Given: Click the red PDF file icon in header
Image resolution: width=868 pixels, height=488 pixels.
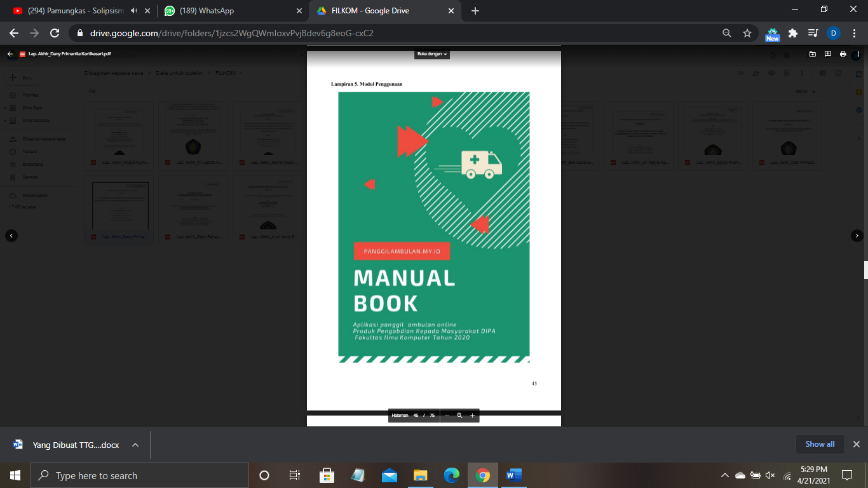Looking at the screenshot, I should click(22, 54).
